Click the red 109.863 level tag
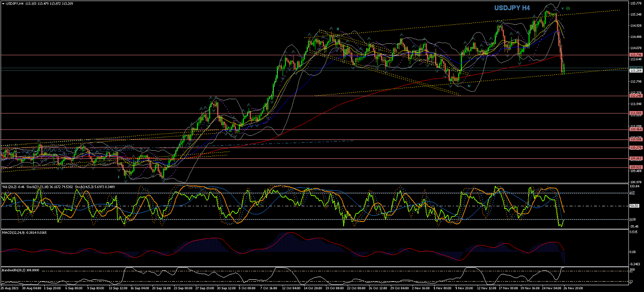644x292 pixels. pos(636,158)
